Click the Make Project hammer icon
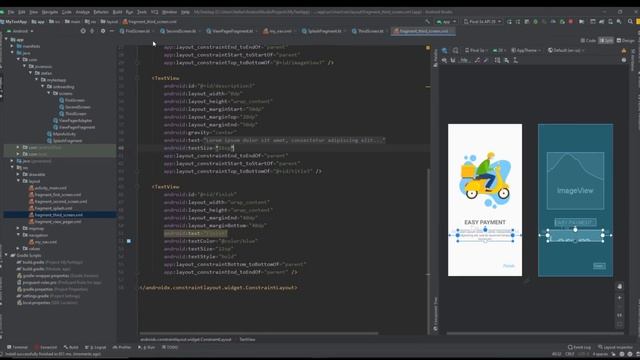 click(x=427, y=22)
